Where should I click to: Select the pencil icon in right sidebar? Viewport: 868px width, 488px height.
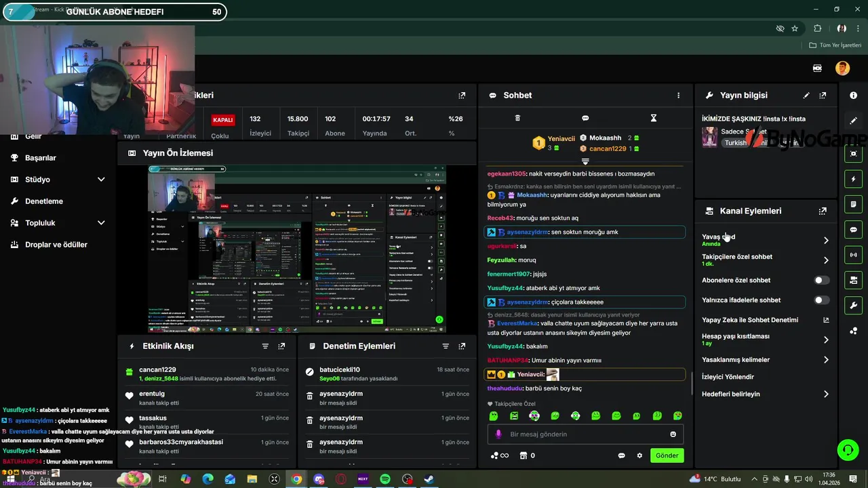853,121
